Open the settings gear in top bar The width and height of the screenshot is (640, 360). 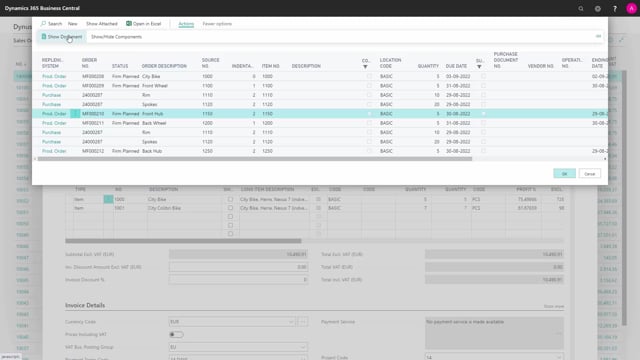[598, 8]
